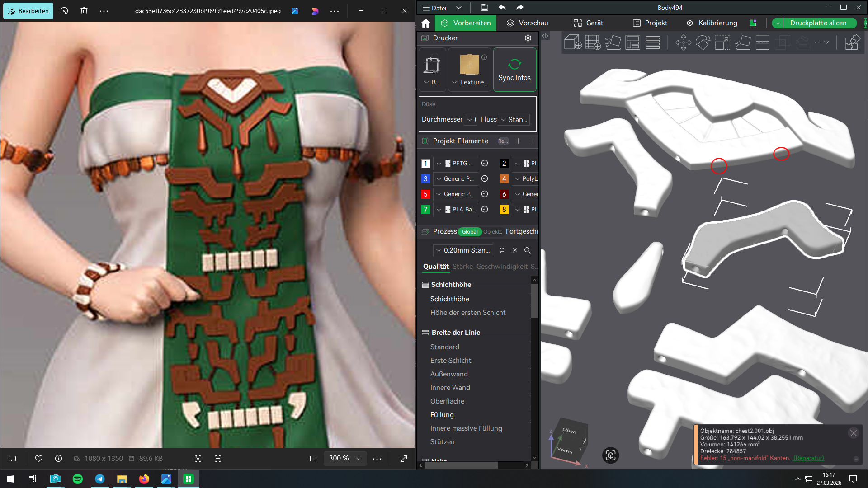Screen dimensions: 868x488
Task: Open printer settings gear icon
Action: coord(528,38)
